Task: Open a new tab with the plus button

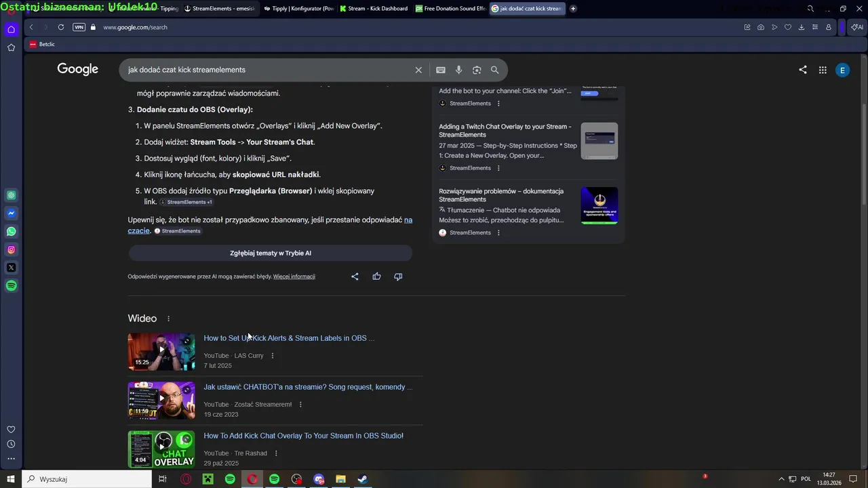Action: 573,9
